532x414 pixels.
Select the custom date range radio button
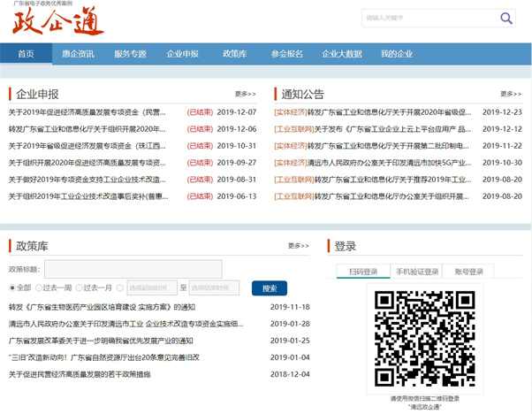point(120,288)
